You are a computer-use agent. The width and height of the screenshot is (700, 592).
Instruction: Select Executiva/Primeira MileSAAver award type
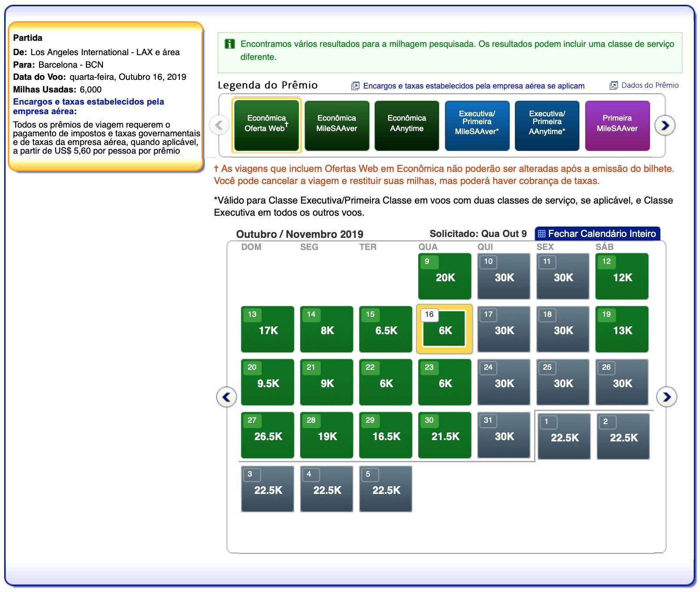(x=477, y=125)
